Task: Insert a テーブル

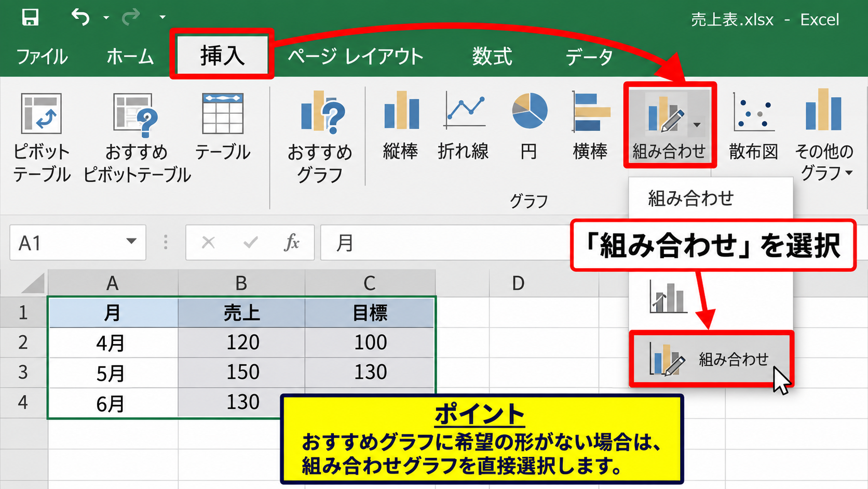Action: (223, 127)
